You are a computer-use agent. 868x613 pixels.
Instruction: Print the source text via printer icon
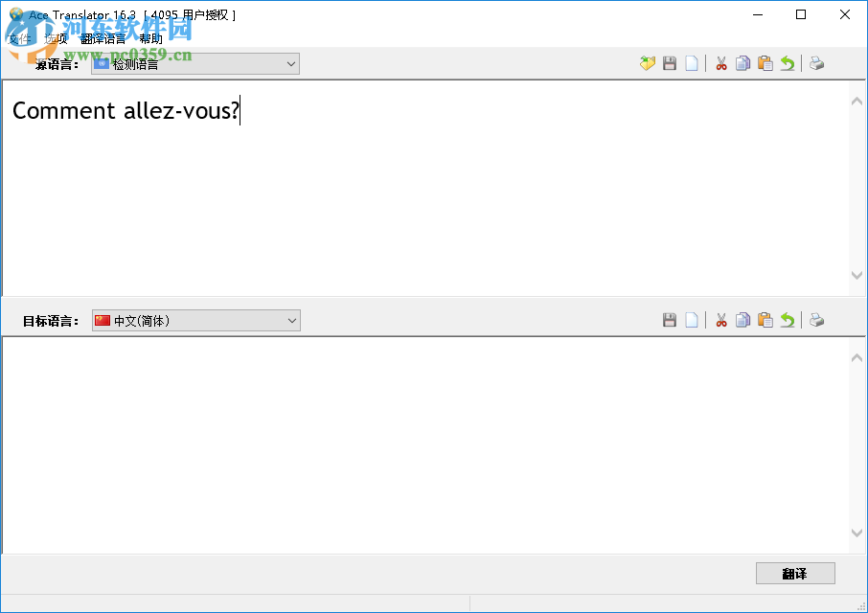pos(816,63)
